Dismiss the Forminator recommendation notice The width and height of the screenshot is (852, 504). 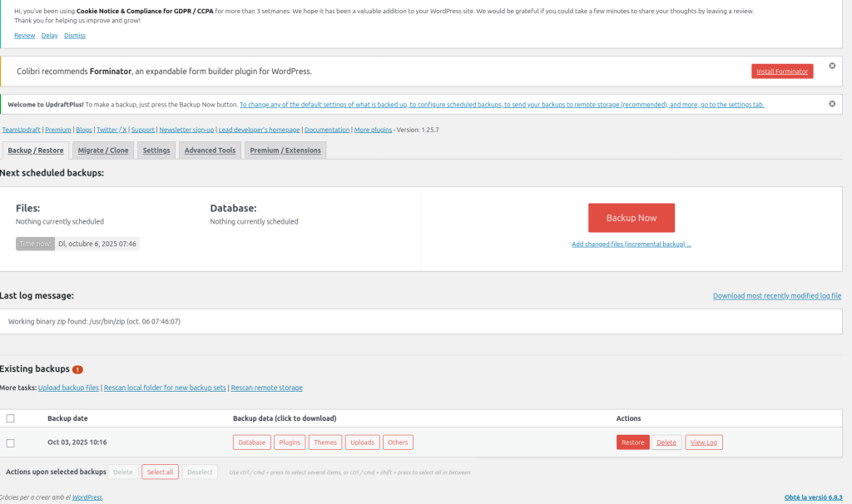pos(832,66)
